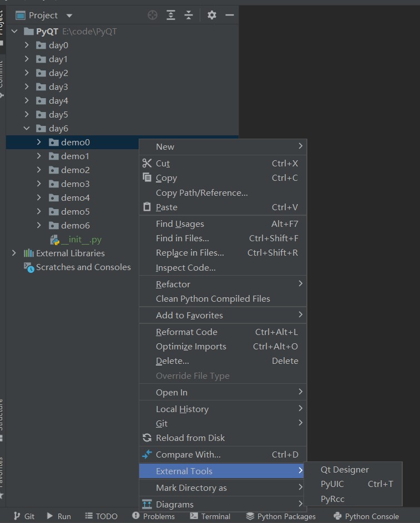The height and width of the screenshot is (523, 420).
Task: Open the Open In submenu
Action: (223, 392)
